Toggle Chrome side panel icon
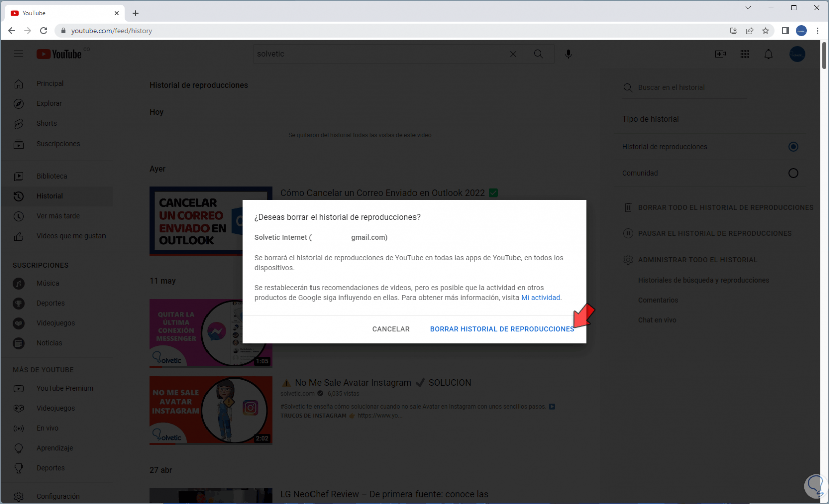This screenshot has width=829, height=504. pos(785,31)
